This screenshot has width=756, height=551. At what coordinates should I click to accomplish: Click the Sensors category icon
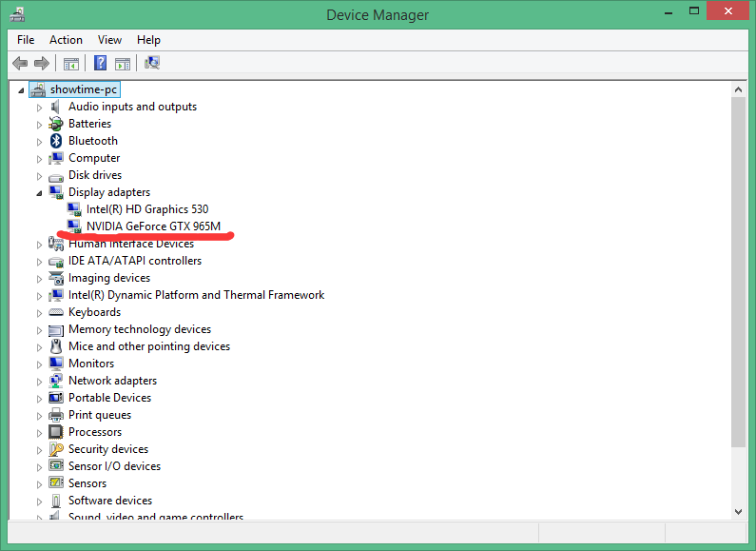56,483
